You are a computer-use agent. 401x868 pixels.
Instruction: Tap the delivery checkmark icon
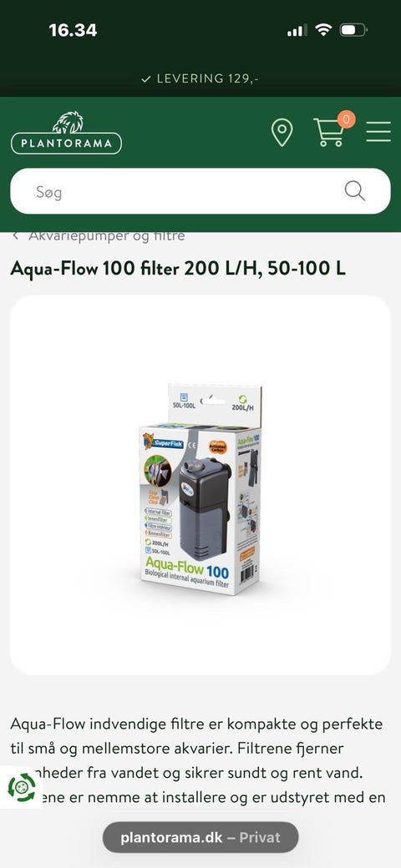pos(146,79)
